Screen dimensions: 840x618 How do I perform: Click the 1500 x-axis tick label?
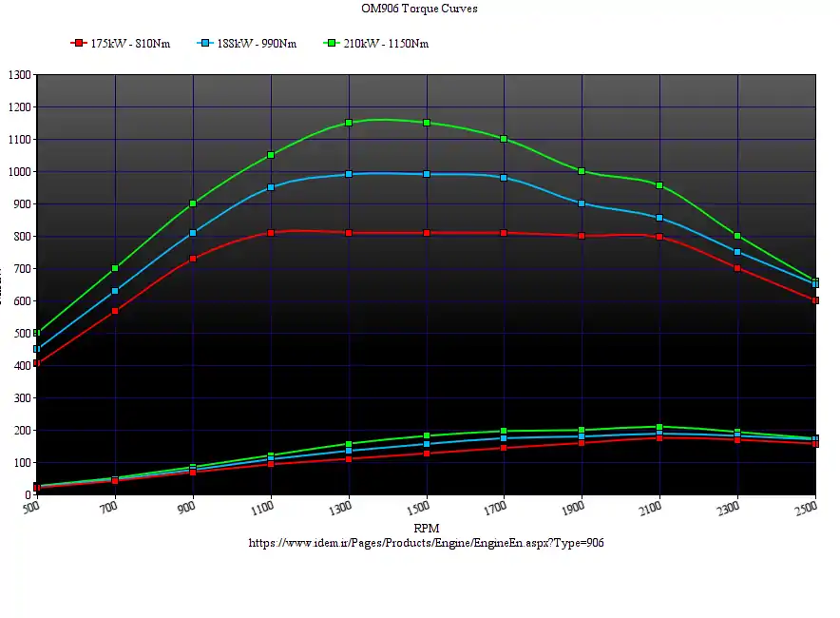click(425, 510)
